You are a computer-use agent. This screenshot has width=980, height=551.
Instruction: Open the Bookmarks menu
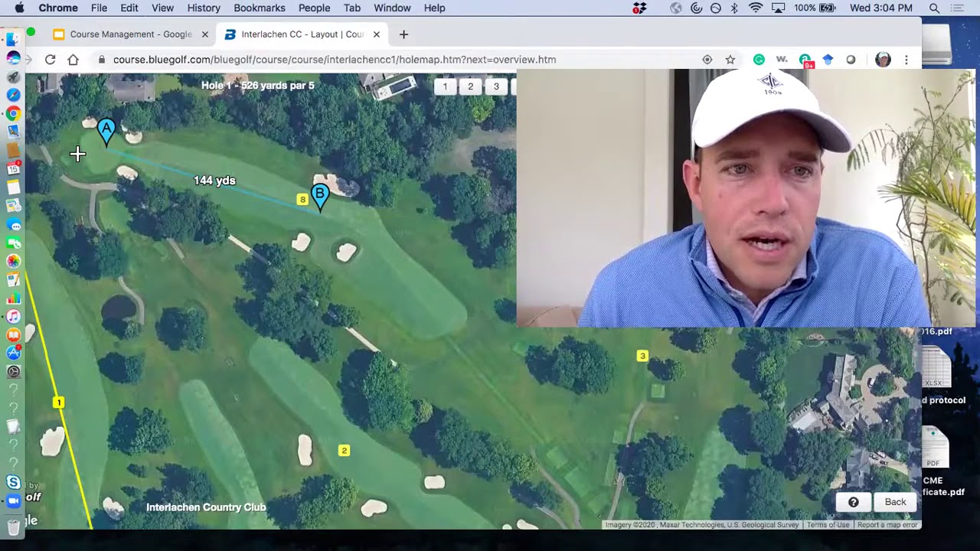(260, 8)
